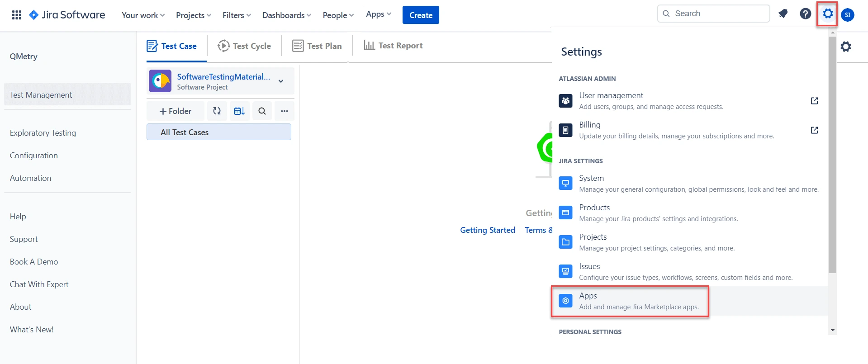The image size is (868, 364).
Task: Click the User management icon
Action: click(565, 101)
